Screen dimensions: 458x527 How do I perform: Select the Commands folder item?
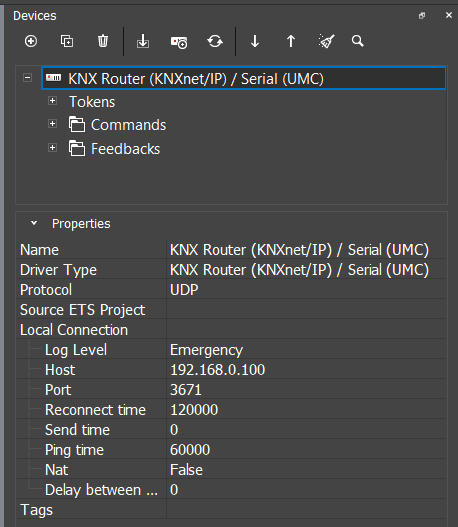pos(128,125)
